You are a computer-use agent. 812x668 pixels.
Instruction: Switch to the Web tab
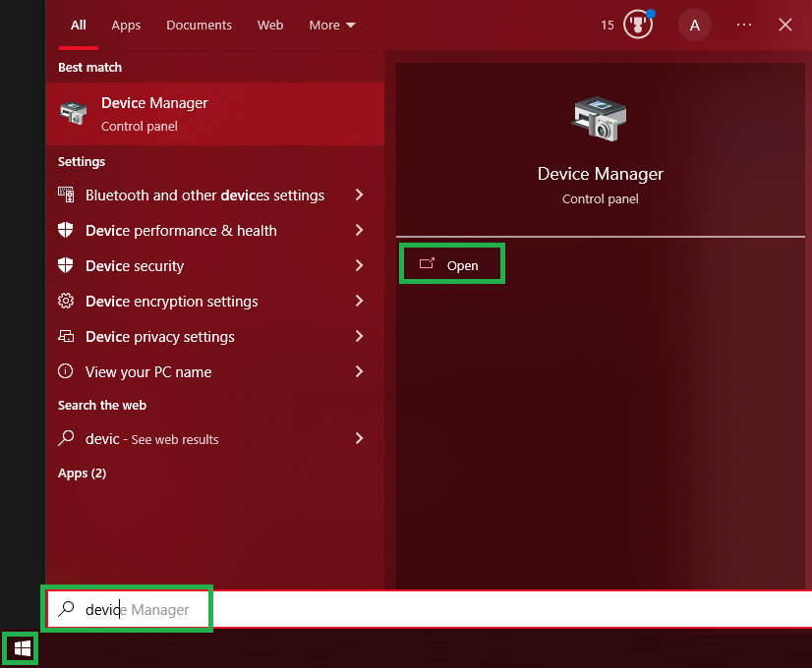coord(270,26)
